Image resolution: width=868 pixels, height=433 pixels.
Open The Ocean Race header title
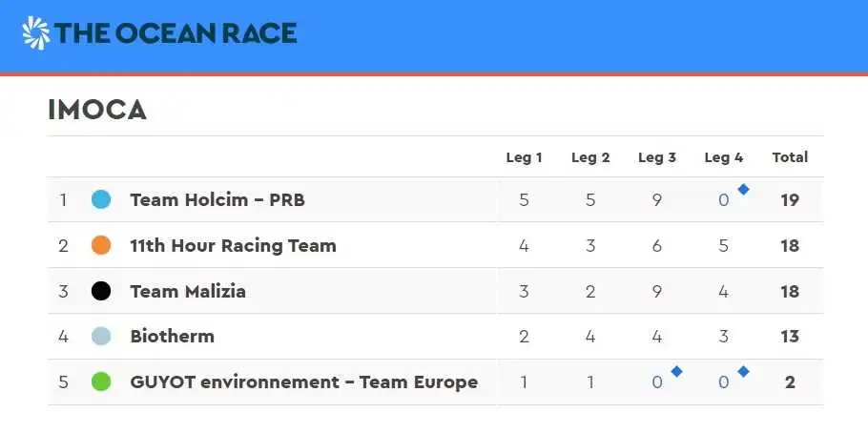pos(176,33)
